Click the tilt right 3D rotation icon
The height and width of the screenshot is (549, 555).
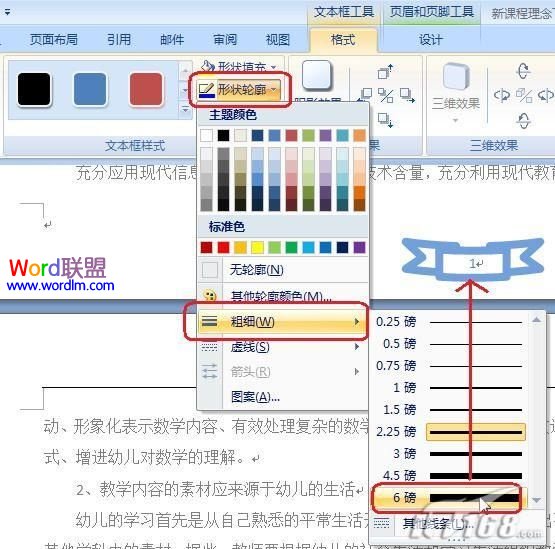545,96
